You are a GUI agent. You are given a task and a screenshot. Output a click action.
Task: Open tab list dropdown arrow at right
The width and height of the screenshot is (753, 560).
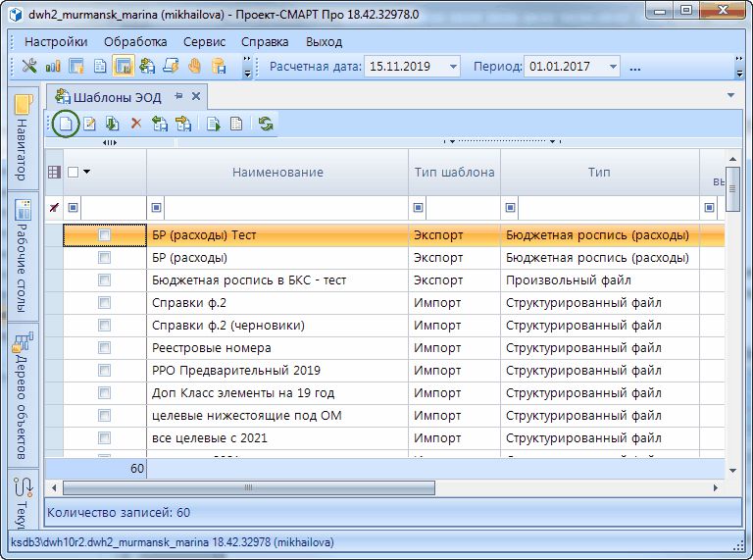729,95
